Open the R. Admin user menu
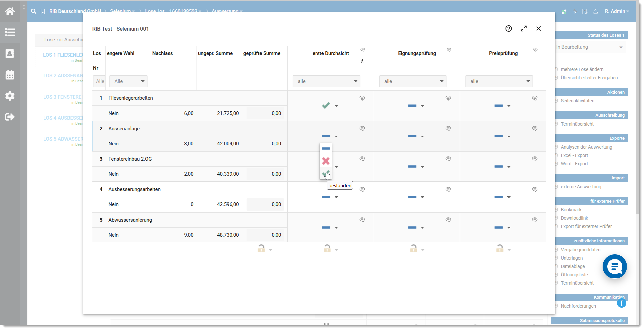This screenshot has height=330, width=644. (x=617, y=11)
